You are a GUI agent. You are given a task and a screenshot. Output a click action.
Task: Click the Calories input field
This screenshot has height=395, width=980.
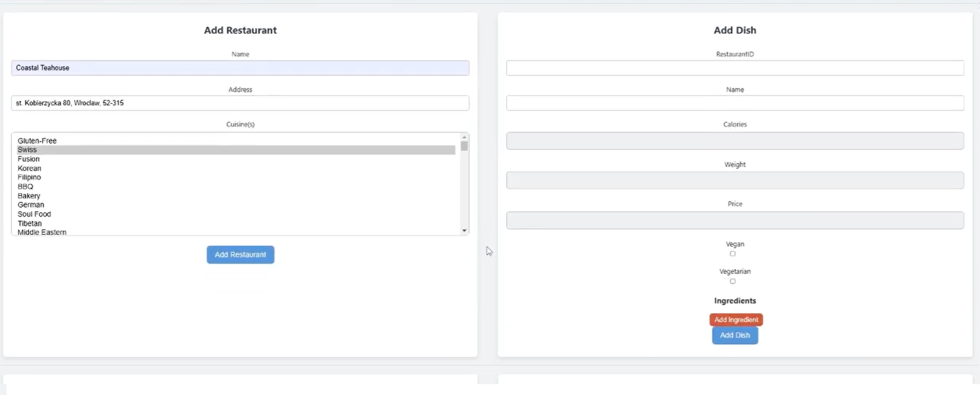tap(735, 141)
